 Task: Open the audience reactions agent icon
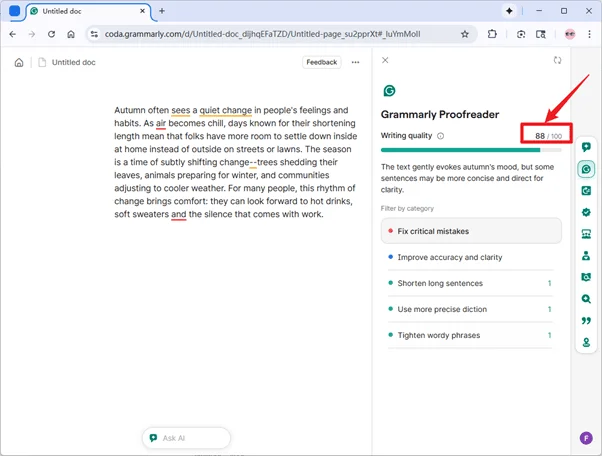tap(586, 234)
